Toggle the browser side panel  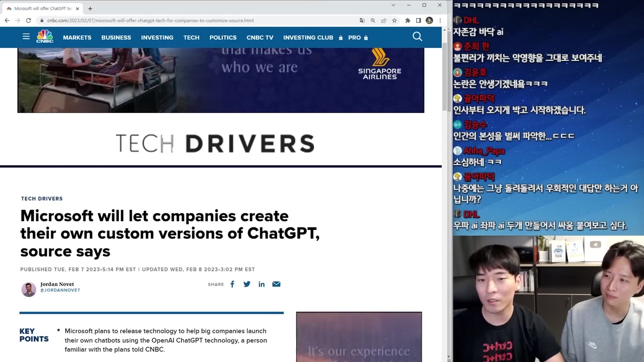pos(418,21)
